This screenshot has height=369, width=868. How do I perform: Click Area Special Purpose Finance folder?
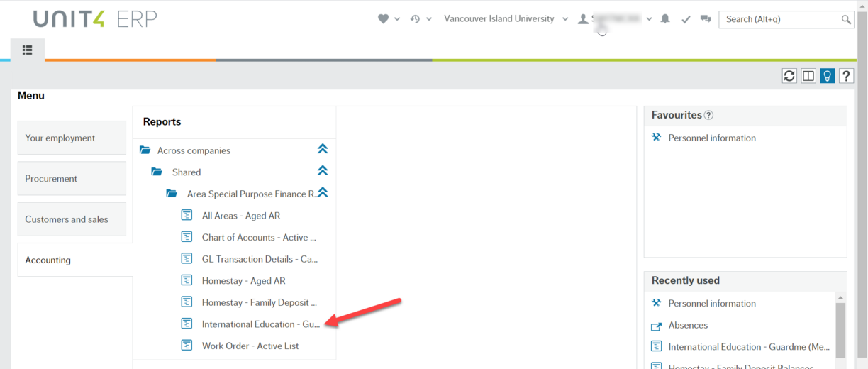[x=252, y=194]
